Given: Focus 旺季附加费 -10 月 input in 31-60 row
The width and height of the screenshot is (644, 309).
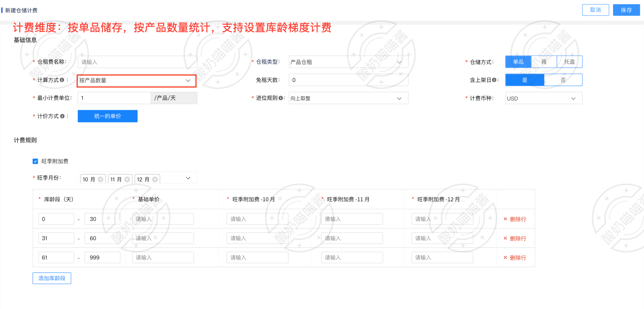Looking at the screenshot, I should click(x=258, y=238).
